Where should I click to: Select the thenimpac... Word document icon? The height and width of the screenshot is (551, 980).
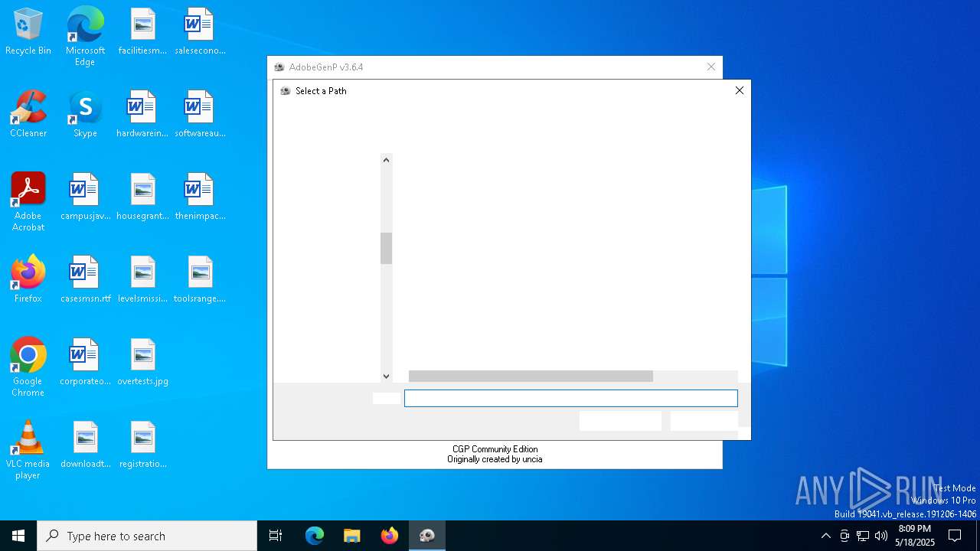tap(200, 197)
